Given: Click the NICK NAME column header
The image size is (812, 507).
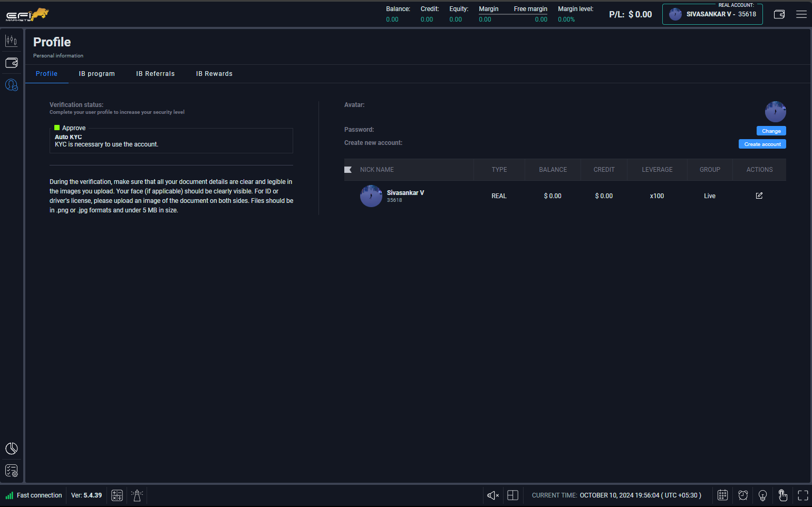Looking at the screenshot, I should (x=377, y=170).
